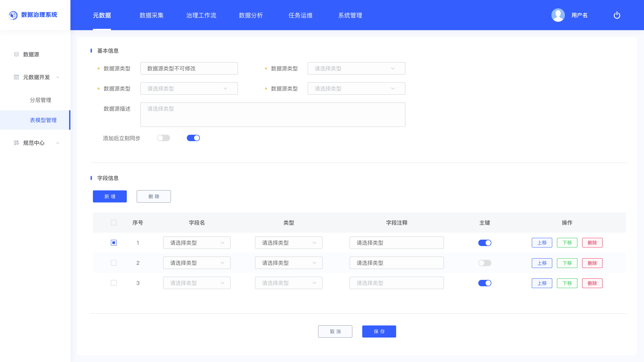Click the user avatar icon
644x362 pixels.
(x=558, y=15)
